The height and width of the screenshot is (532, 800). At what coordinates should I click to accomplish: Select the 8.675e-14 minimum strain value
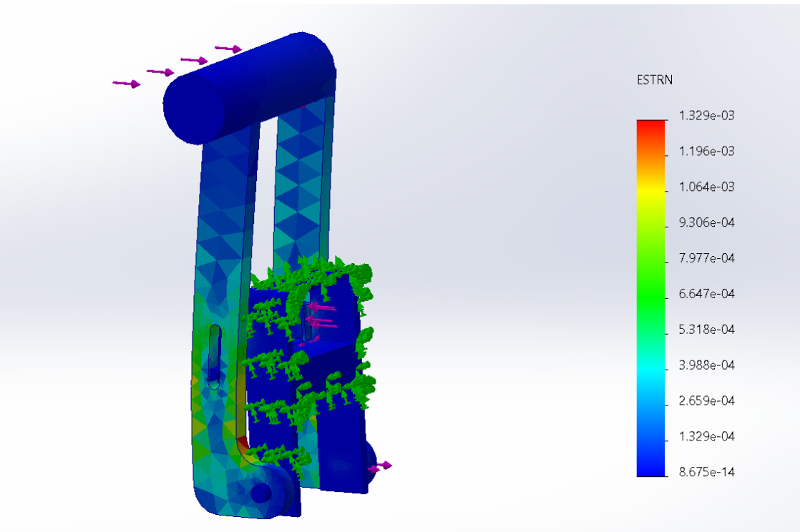pos(707,473)
